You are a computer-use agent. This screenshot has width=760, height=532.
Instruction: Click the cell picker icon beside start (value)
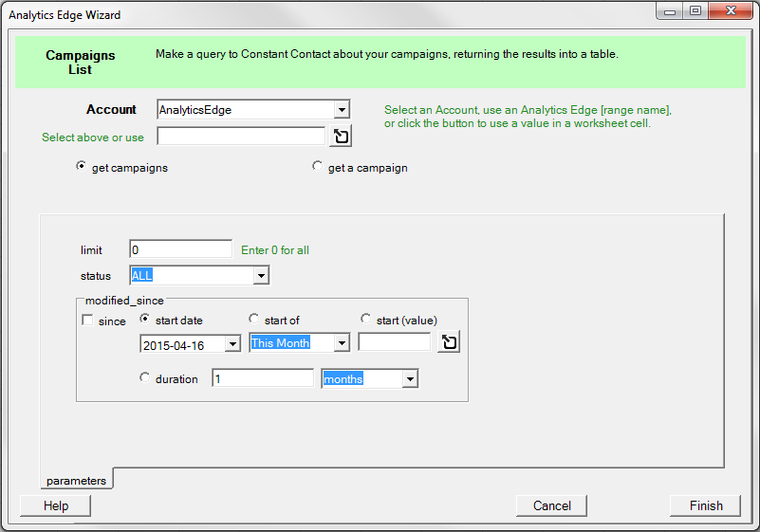click(x=449, y=342)
